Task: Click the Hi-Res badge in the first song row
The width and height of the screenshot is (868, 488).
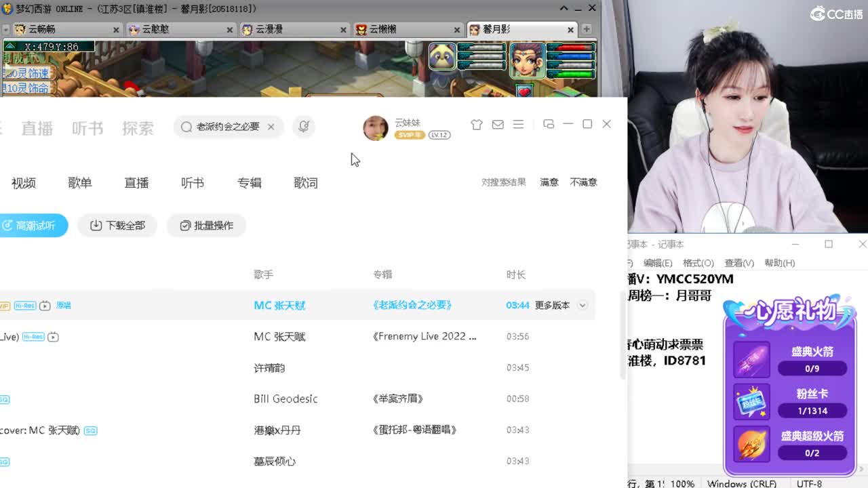Action: pos(25,306)
